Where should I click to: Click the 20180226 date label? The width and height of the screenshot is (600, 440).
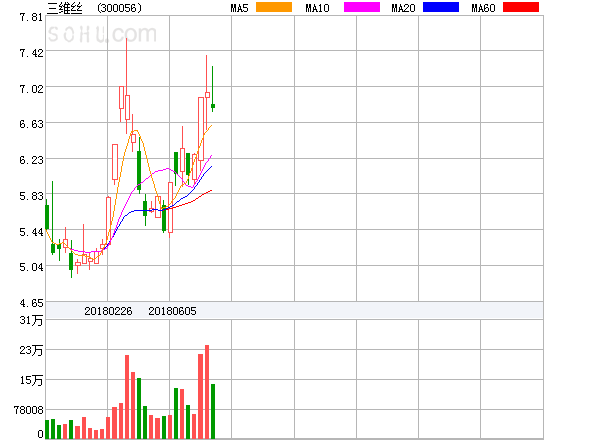pos(108,311)
